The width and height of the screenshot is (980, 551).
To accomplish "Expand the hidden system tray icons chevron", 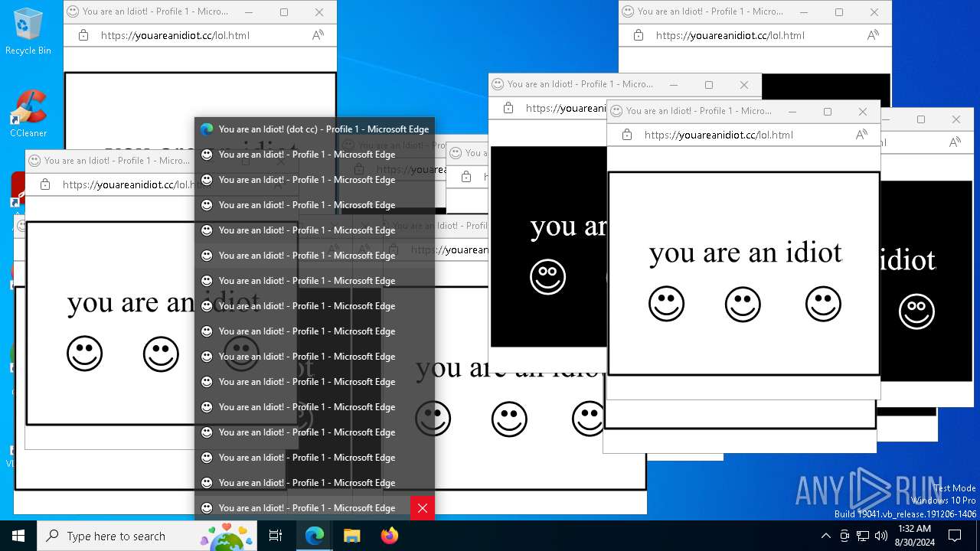I will coord(825,536).
